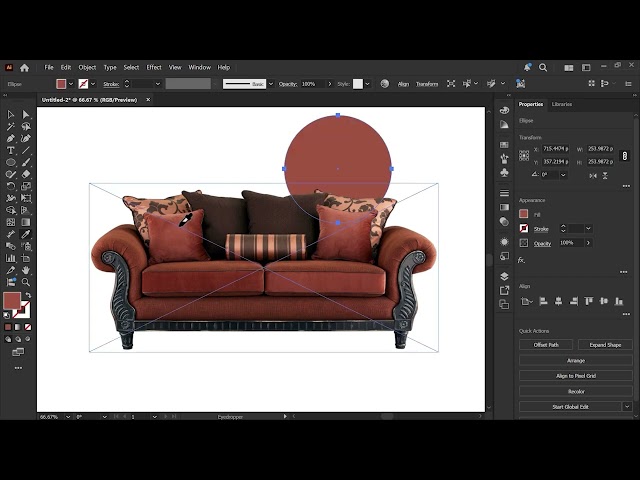Screen dimensions: 640x480
Task: Select the Selection tool arrow
Action: click(11, 115)
